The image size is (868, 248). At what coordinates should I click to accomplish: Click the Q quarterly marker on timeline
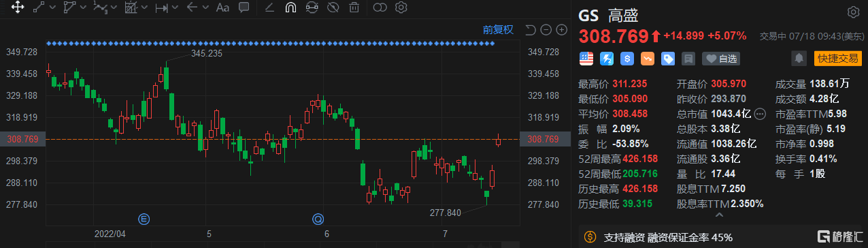pyautogui.click(x=318, y=219)
